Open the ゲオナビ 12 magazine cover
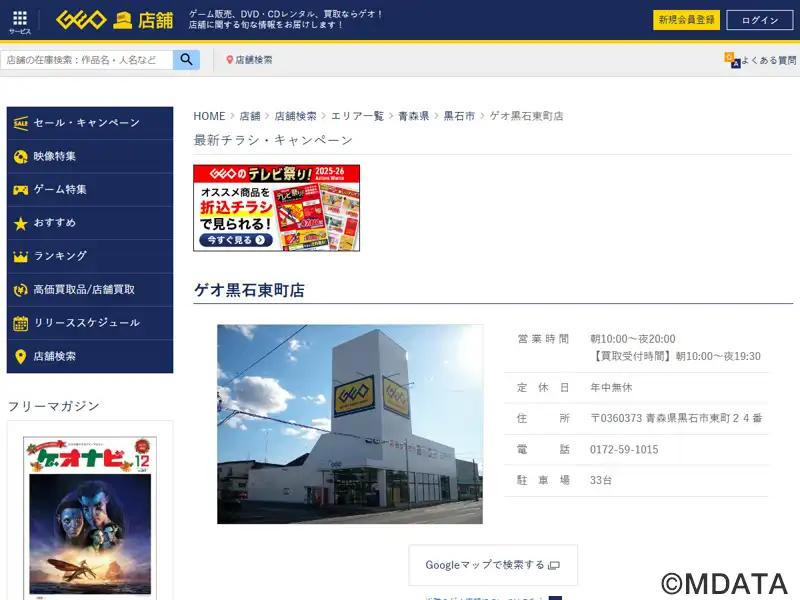Screen dimensions: 800x600 coord(90,516)
